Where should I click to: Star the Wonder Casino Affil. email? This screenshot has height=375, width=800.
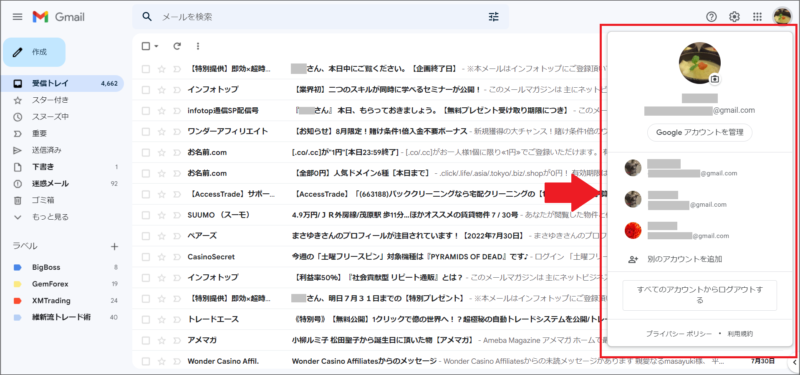point(162,361)
